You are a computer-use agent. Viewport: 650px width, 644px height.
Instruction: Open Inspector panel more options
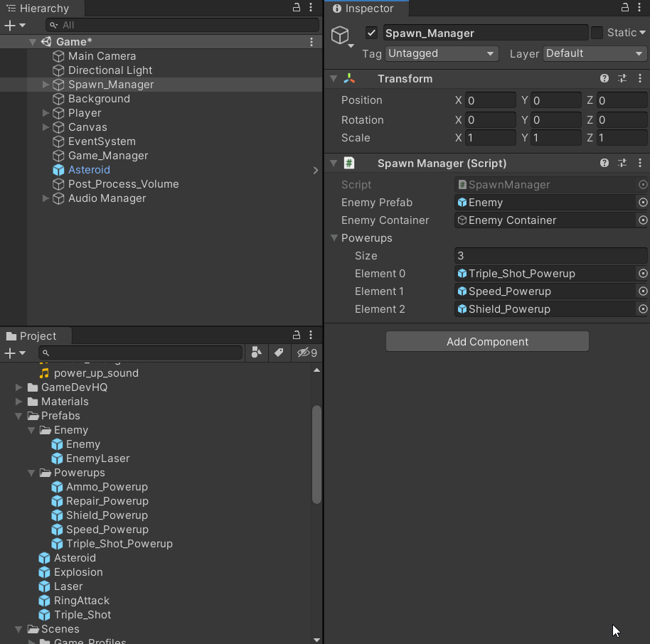[639, 7]
